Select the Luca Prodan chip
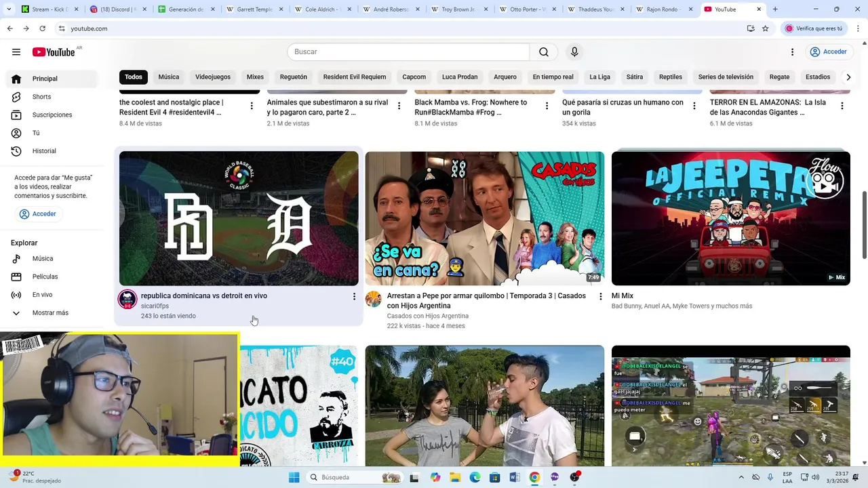 pyautogui.click(x=460, y=77)
